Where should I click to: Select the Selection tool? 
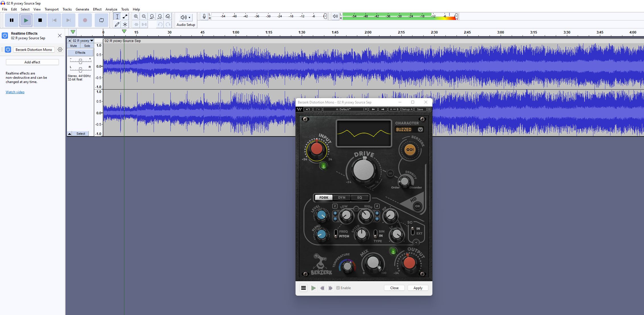[x=117, y=16]
